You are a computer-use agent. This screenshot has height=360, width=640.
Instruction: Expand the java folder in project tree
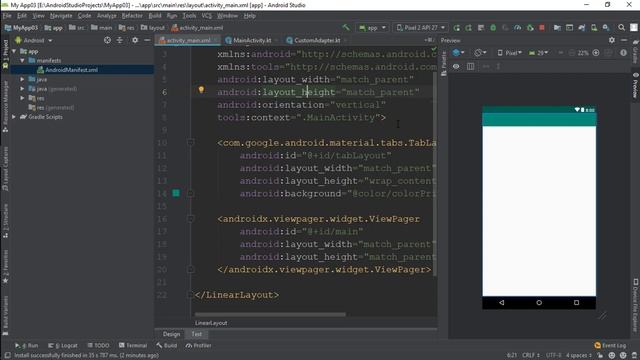coord(22,79)
